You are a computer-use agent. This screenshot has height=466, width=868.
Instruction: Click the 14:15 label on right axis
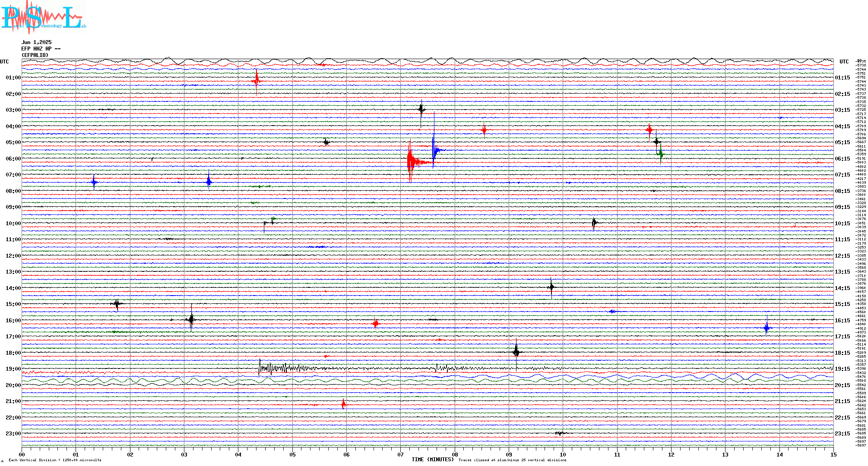click(843, 288)
